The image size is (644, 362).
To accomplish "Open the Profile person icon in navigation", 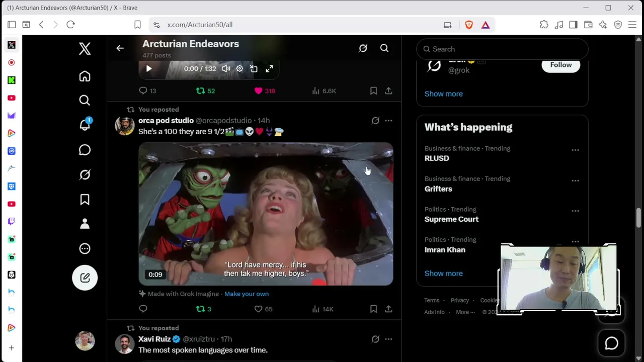I will [85, 224].
